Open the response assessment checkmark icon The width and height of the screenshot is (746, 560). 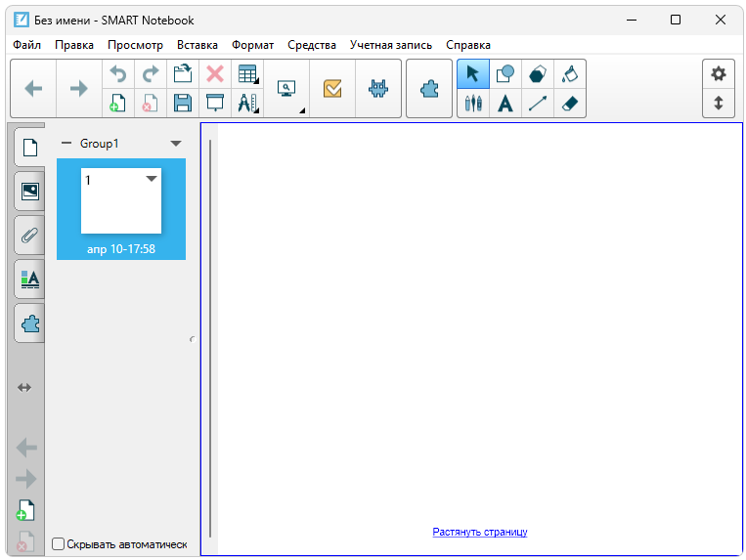(332, 88)
